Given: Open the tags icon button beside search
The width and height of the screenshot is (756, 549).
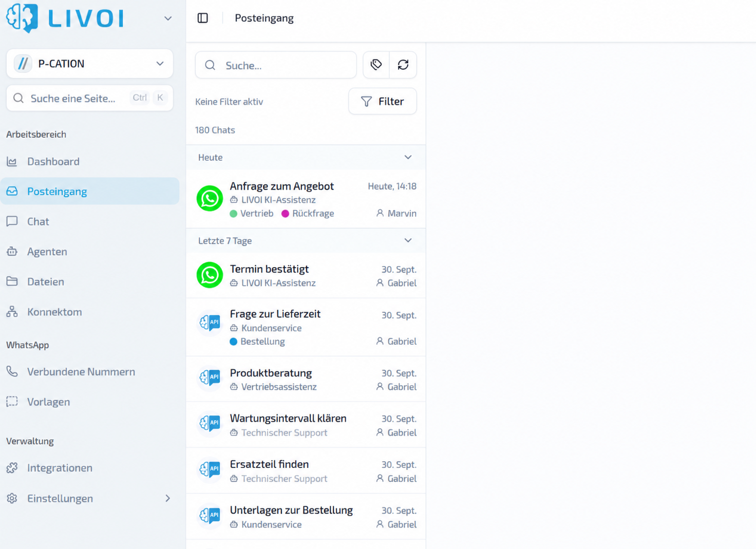Looking at the screenshot, I should [x=376, y=65].
